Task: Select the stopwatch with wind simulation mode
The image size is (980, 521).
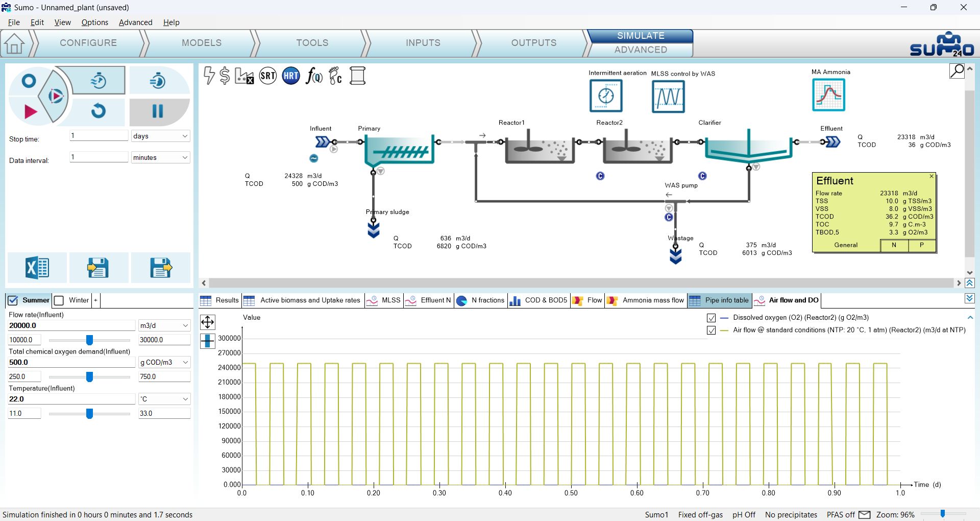Action: click(x=99, y=80)
